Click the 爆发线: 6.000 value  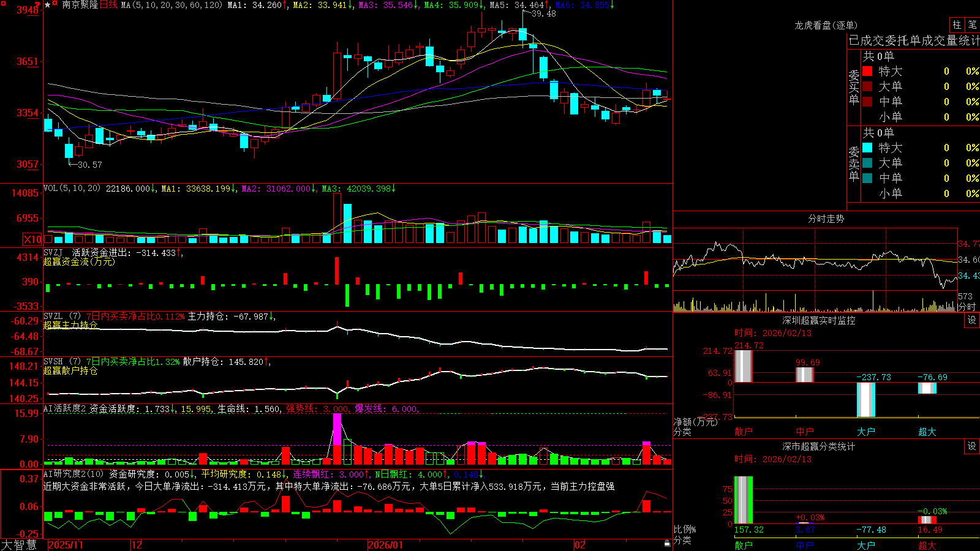386,409
